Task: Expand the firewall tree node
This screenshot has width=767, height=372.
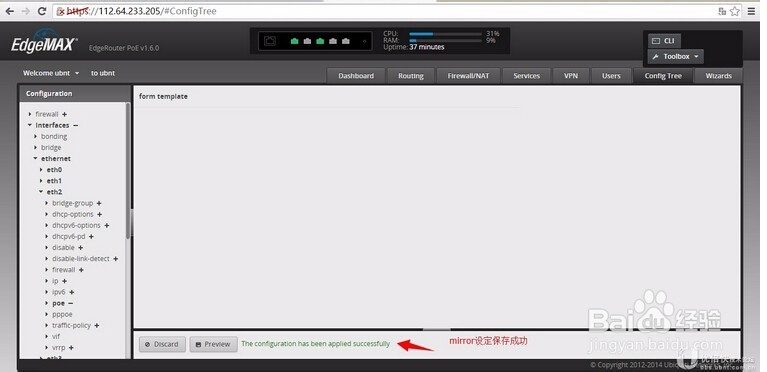Action: coord(30,114)
